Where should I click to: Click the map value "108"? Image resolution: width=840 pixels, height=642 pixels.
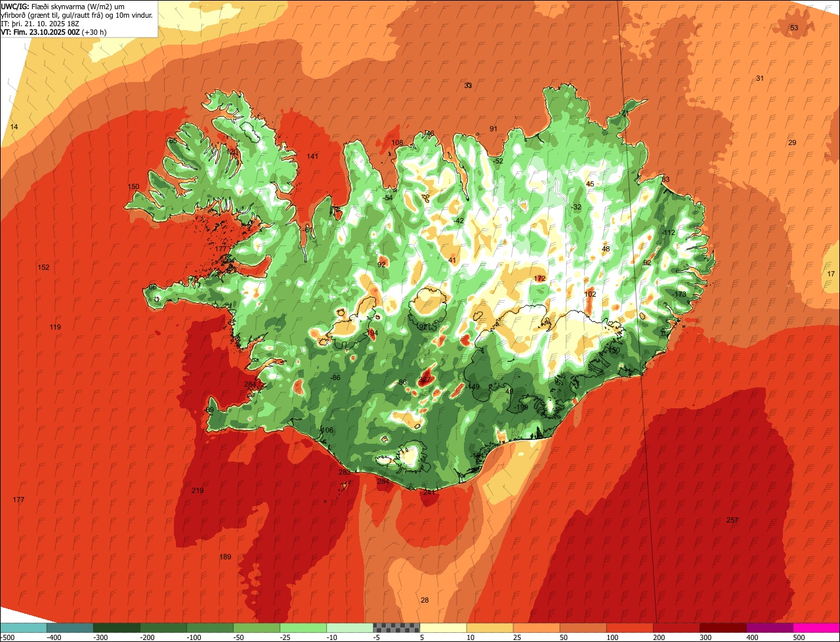pyautogui.click(x=398, y=142)
